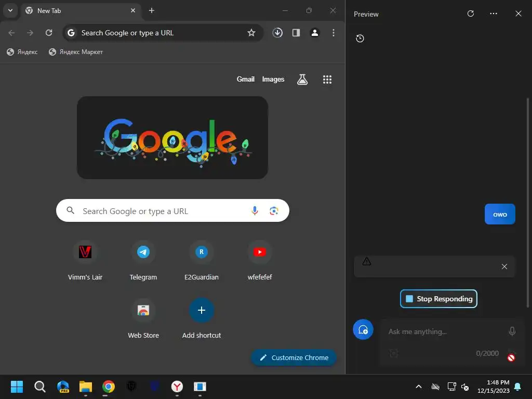The image size is (532, 399).
Task: Open the Gmail link
Action: [x=246, y=79]
